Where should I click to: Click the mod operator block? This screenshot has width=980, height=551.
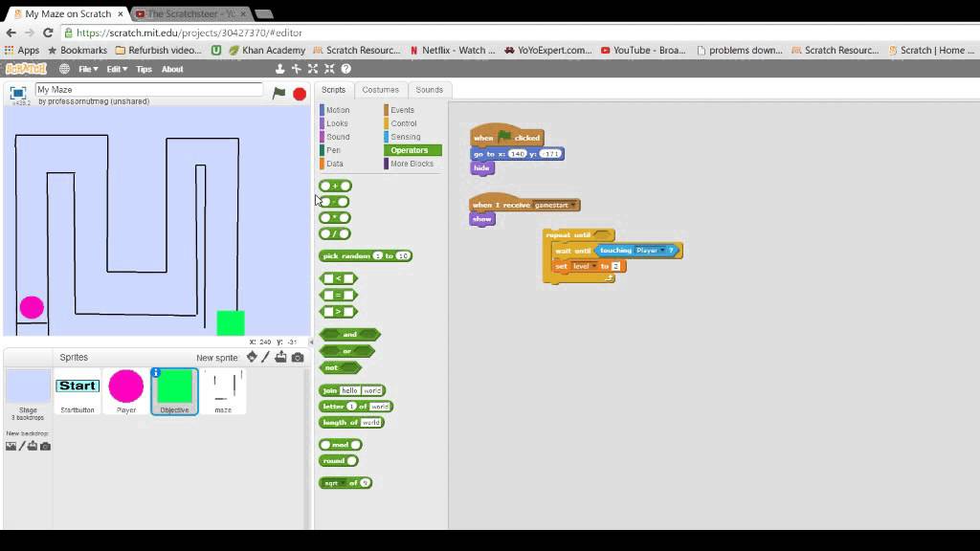tap(340, 445)
